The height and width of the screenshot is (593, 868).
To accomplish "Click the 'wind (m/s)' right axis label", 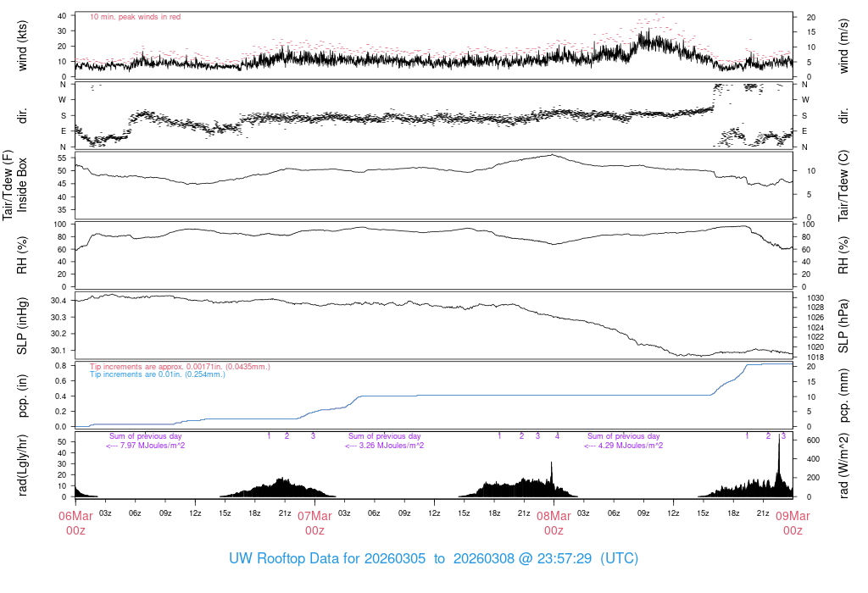I will pyautogui.click(x=843, y=46).
